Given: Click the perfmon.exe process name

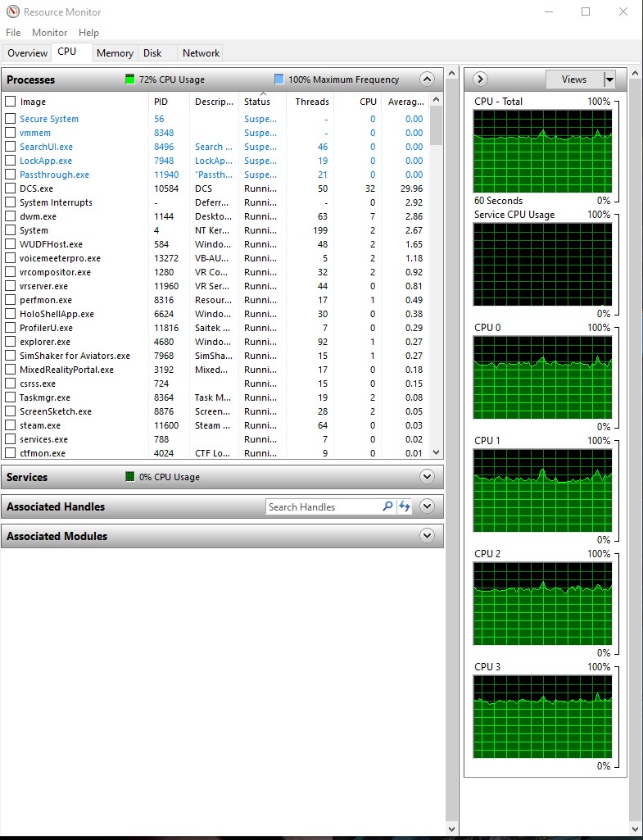Looking at the screenshot, I should tap(46, 300).
